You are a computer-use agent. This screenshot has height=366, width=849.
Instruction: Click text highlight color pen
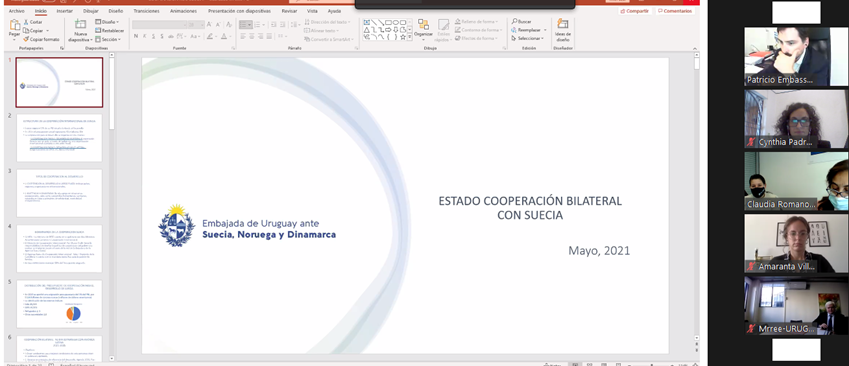click(x=210, y=36)
